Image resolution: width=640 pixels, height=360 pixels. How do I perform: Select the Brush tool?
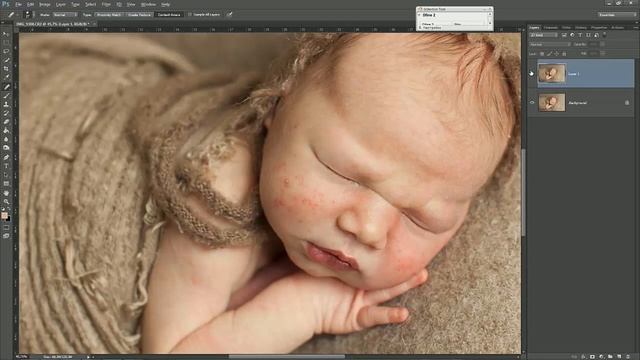6,96
